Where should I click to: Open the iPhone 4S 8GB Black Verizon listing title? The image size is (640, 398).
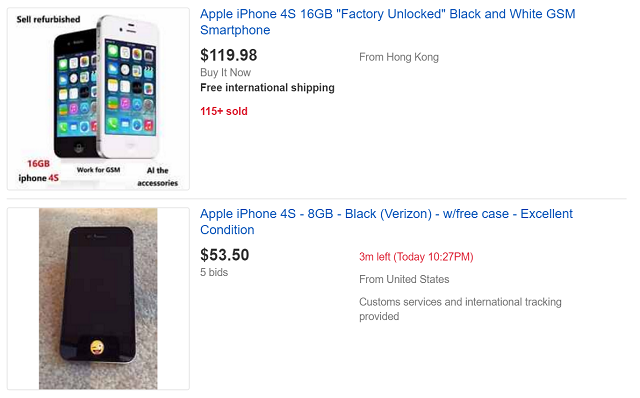pyautogui.click(x=386, y=222)
